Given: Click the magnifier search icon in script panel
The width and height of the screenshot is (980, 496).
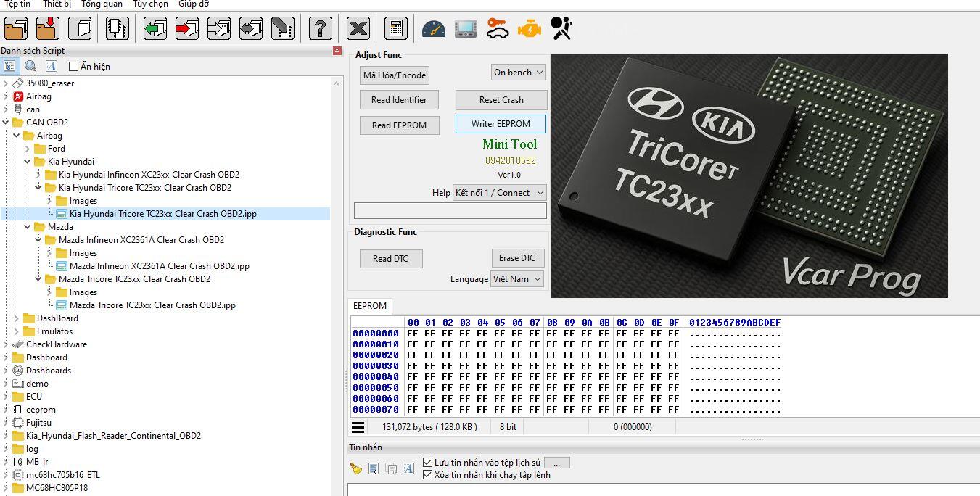Looking at the screenshot, I should pos(30,66).
